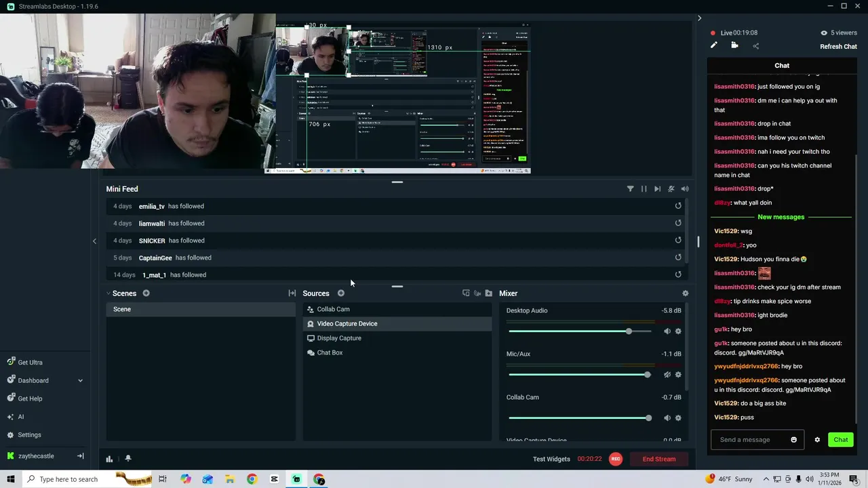Click the green Chat send button
Image resolution: width=868 pixels, height=488 pixels.
(841, 440)
